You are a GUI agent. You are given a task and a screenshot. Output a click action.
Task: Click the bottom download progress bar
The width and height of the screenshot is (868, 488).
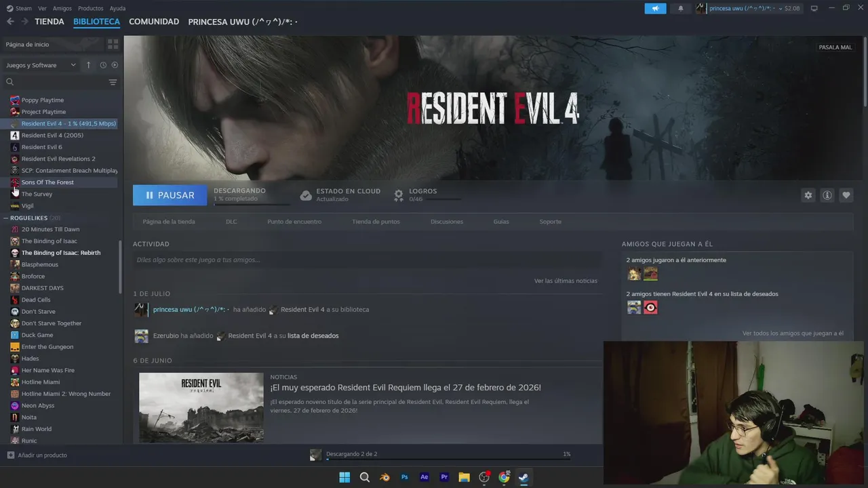[448, 459]
